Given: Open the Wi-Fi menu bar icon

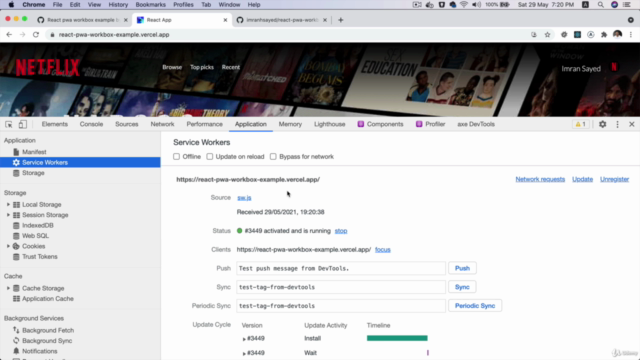Looking at the screenshot, I should 464,5.
